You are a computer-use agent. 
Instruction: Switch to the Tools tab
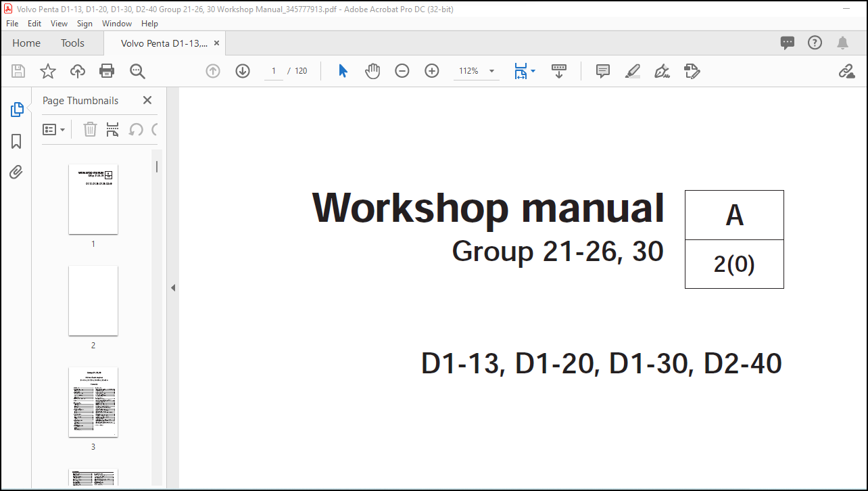coord(72,43)
